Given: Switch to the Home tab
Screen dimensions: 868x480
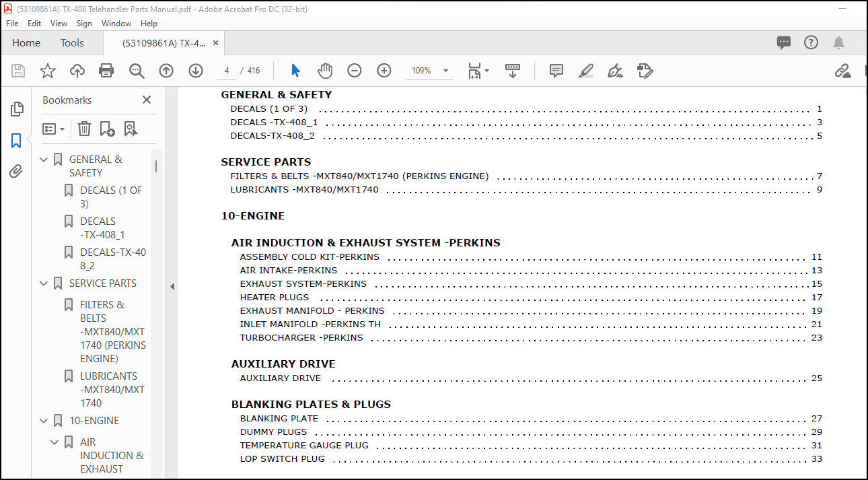Looking at the screenshot, I should (x=26, y=42).
